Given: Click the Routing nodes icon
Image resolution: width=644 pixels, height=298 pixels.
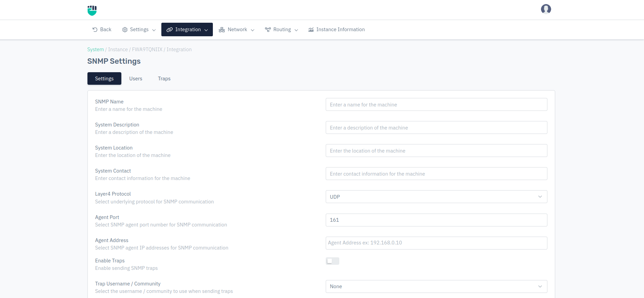Looking at the screenshot, I should click(x=268, y=30).
